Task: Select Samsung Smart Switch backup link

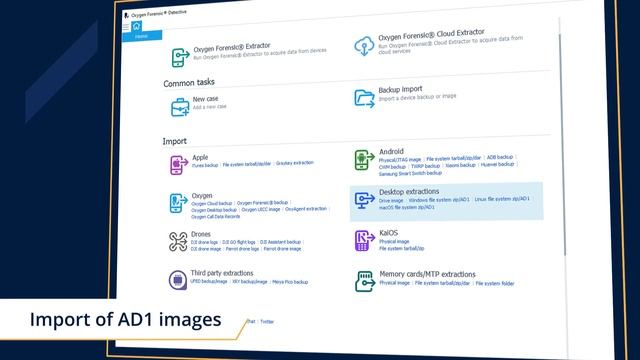Action: coord(410,173)
